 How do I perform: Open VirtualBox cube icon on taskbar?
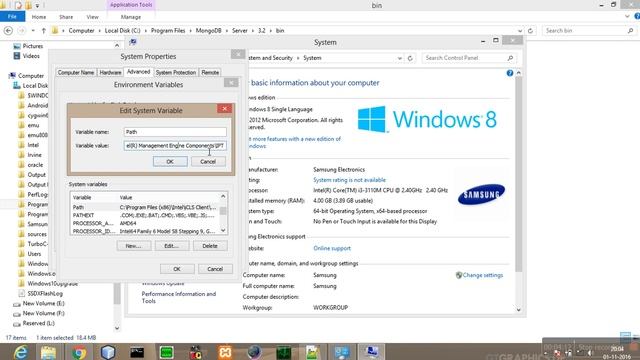click(x=108, y=352)
